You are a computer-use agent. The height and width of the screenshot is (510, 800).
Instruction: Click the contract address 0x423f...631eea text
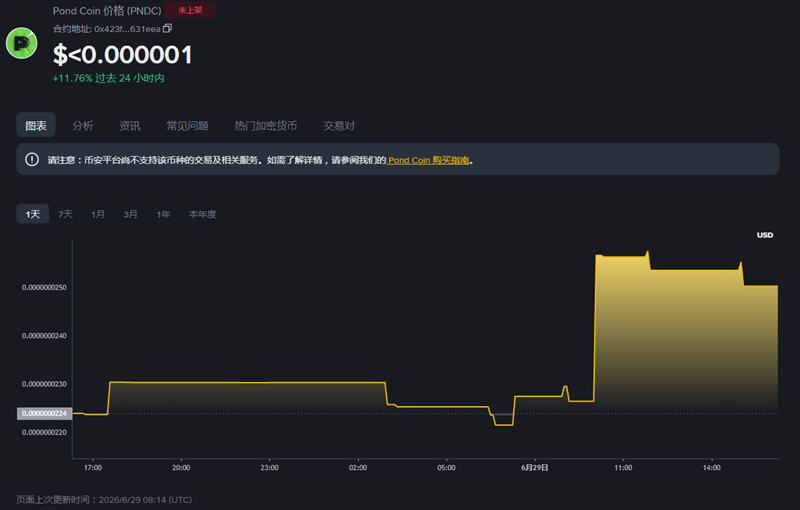click(127, 29)
